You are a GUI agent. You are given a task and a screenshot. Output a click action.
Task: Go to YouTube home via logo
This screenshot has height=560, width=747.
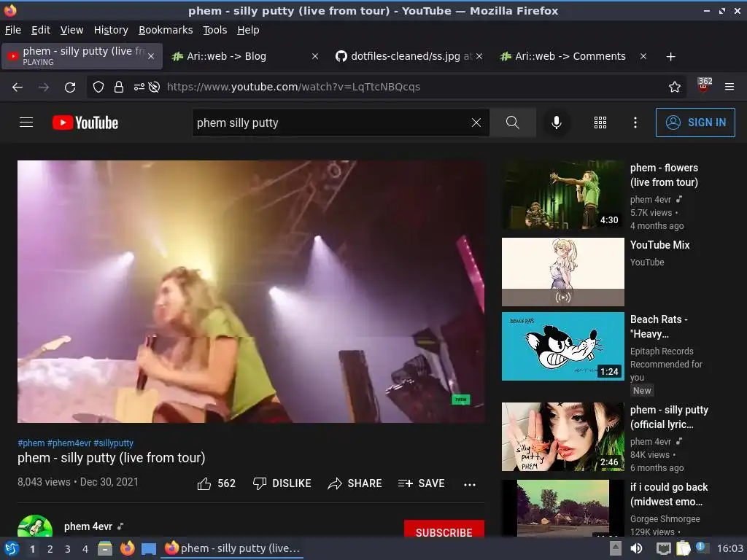tap(85, 122)
